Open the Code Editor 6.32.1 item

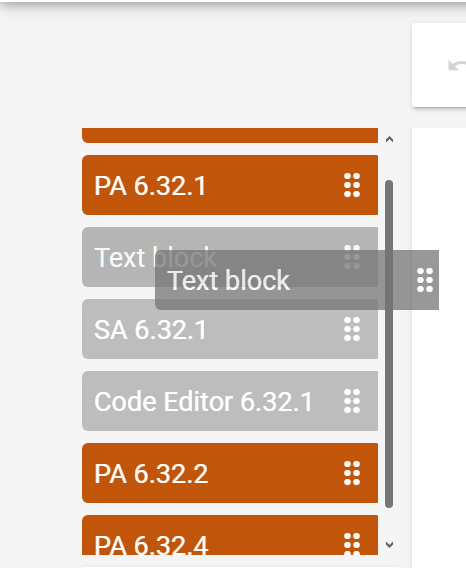tap(230, 401)
